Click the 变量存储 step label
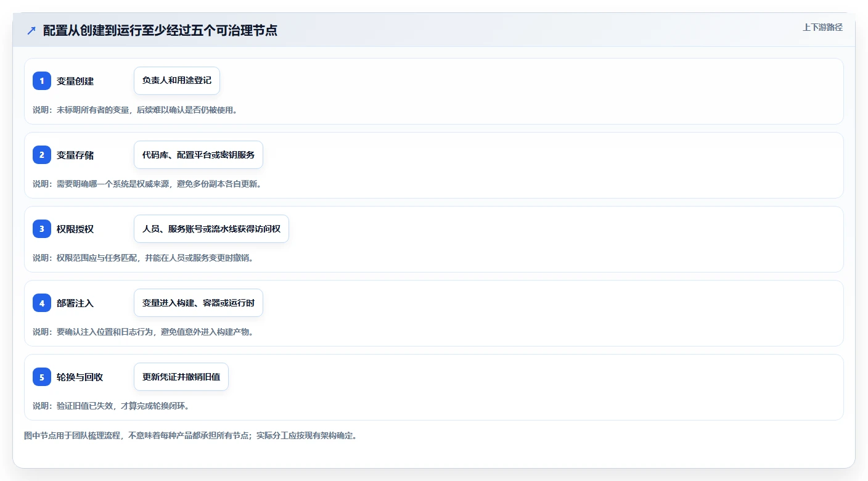Viewport: 868px width, 481px height. click(x=75, y=155)
